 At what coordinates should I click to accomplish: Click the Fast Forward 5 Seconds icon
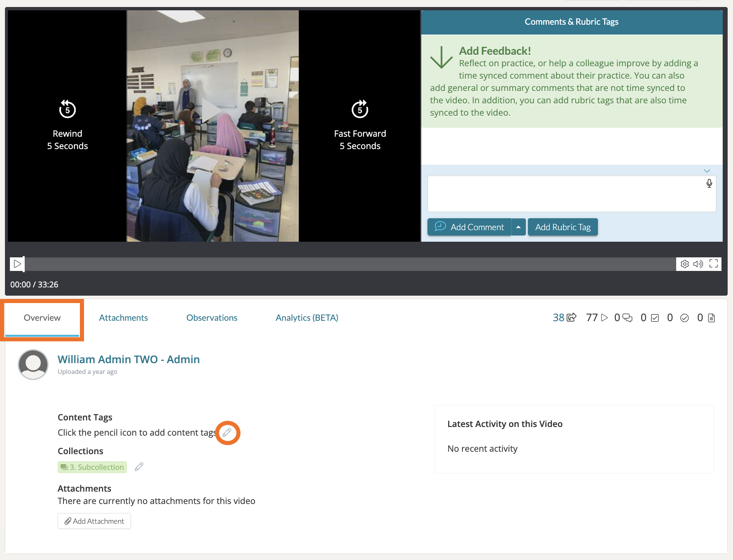pos(360,110)
